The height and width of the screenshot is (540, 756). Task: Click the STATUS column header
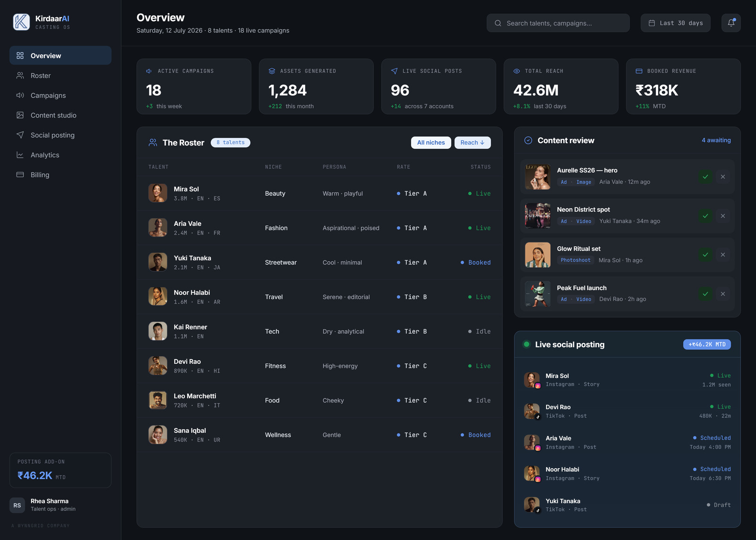click(x=481, y=167)
